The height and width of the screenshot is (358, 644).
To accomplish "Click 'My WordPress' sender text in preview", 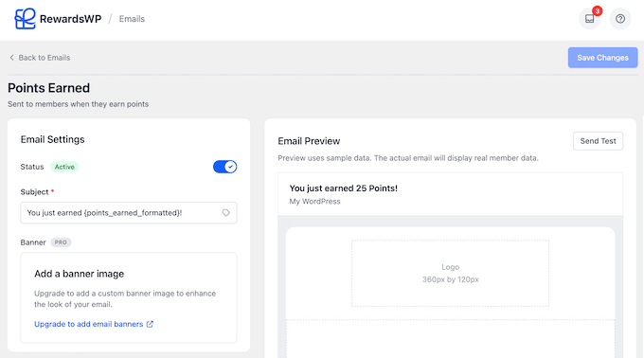I will (314, 201).
